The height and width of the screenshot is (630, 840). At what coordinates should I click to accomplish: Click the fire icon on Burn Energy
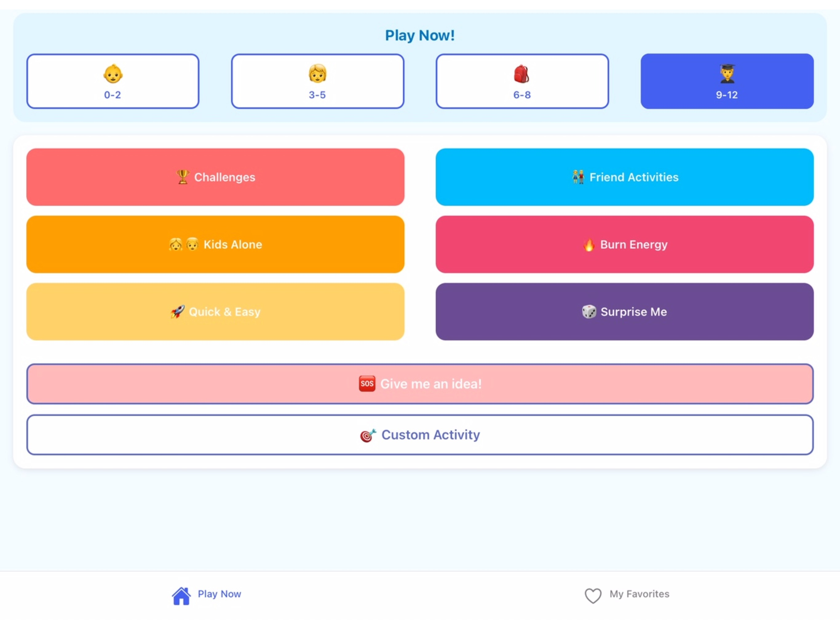[588, 245]
